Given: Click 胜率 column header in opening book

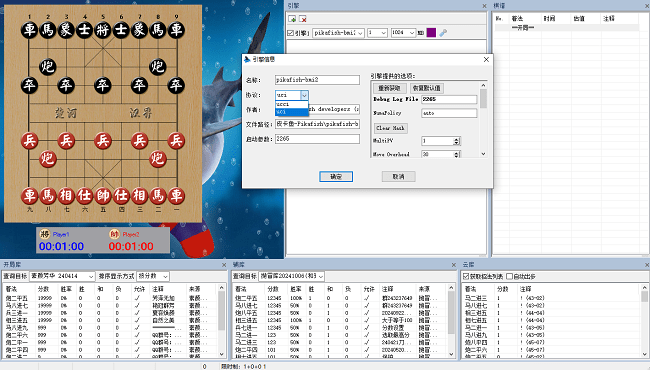Looking at the screenshot, I should pyautogui.click(x=66, y=289).
